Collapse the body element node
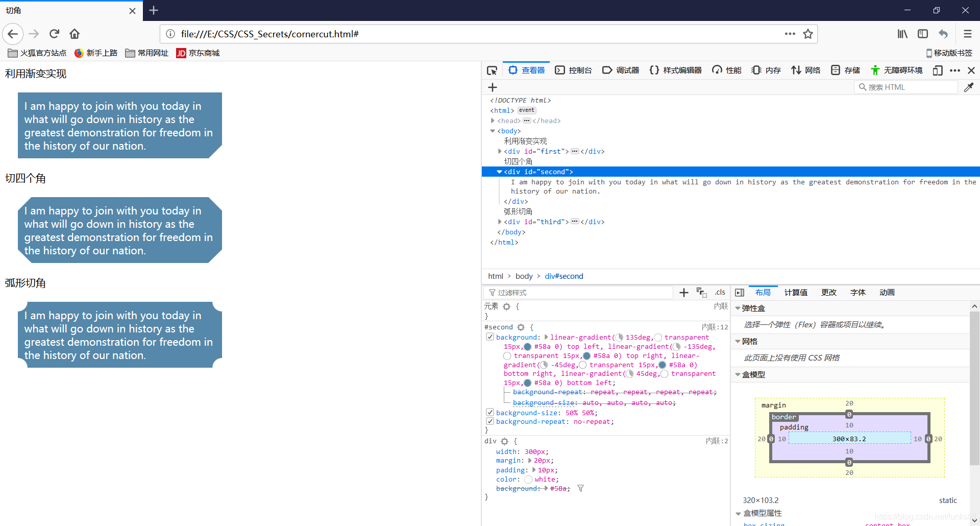The height and width of the screenshot is (526, 980). click(x=493, y=131)
